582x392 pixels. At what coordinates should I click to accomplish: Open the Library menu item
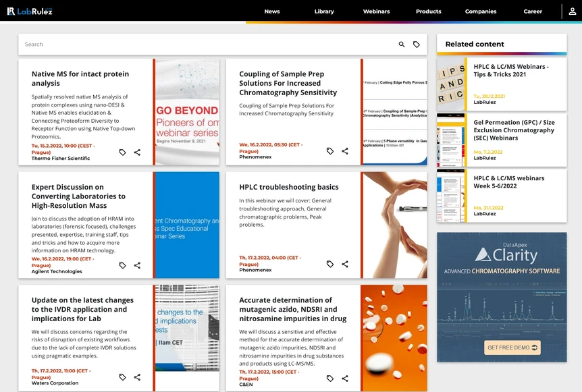tap(324, 11)
